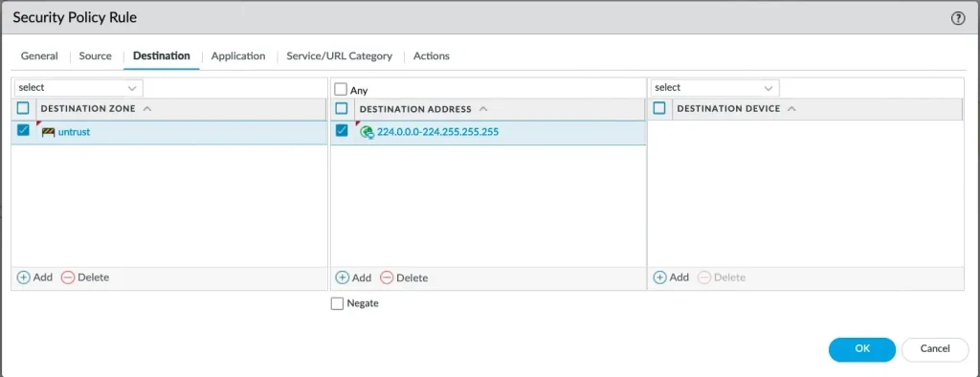
Task: Sort by the Destination Address column arrow
Action: (x=483, y=109)
